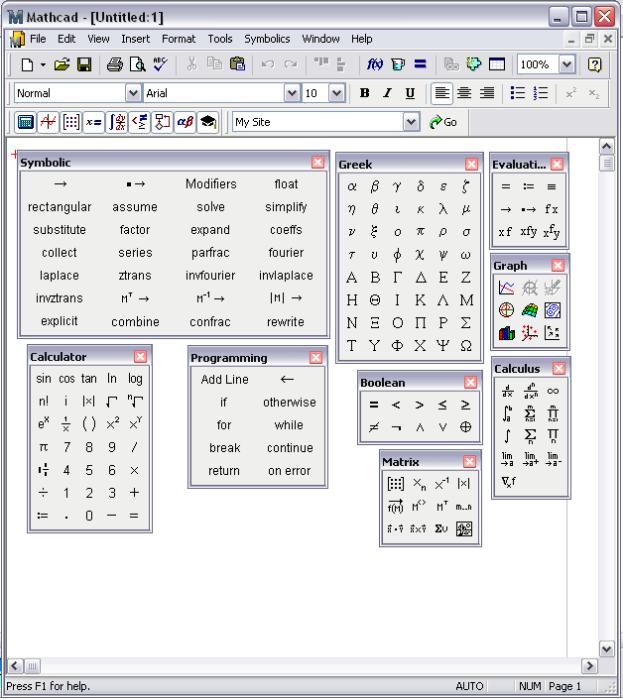Screen dimensions: 623x699
Task: Run the spell check icon
Action: (160, 65)
